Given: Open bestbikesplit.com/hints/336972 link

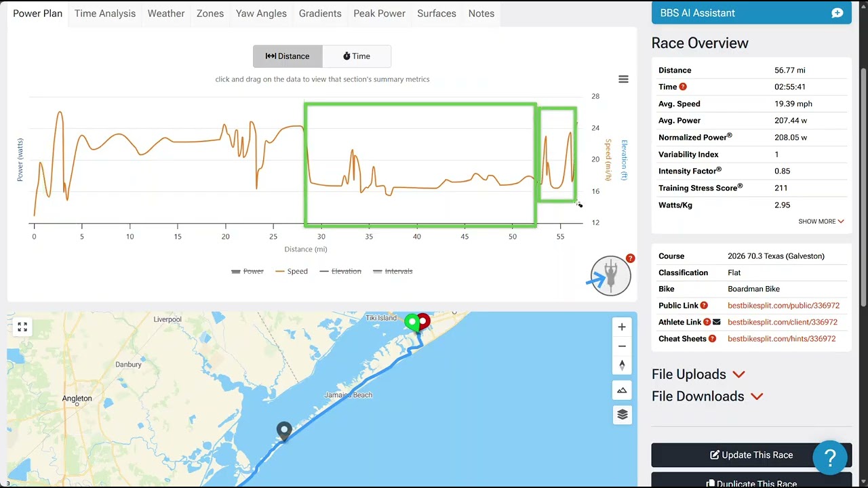Looking at the screenshot, I should [781, 339].
